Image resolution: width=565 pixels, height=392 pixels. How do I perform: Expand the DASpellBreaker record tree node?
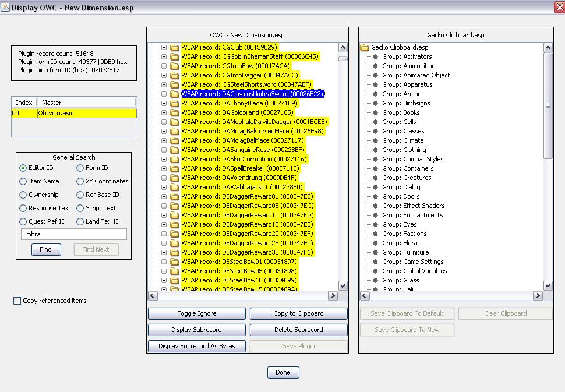(164, 168)
